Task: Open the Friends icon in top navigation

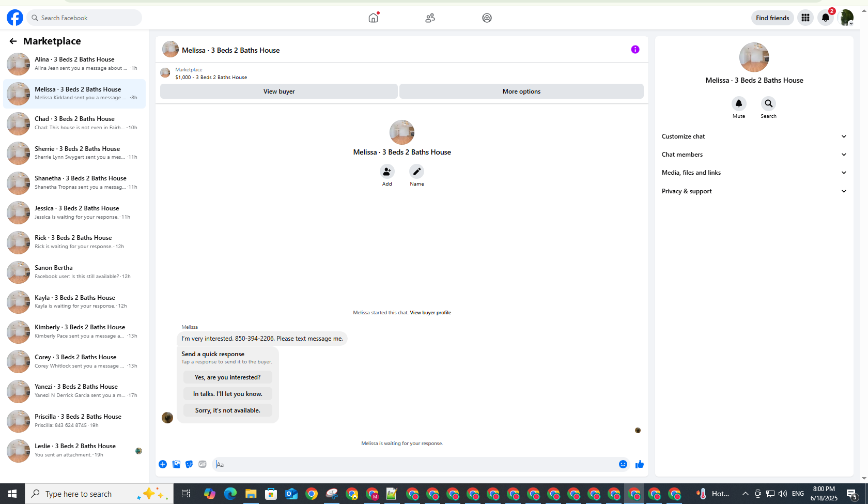Action: [x=430, y=18]
